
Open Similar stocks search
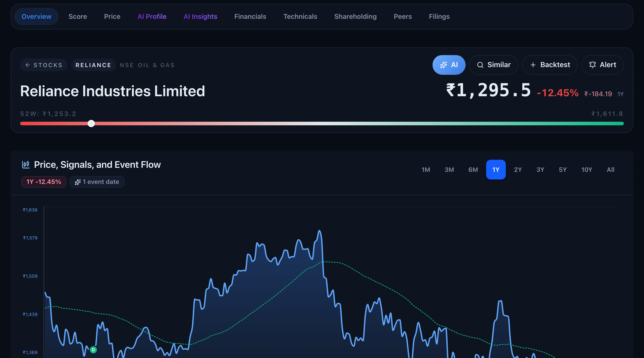click(494, 65)
